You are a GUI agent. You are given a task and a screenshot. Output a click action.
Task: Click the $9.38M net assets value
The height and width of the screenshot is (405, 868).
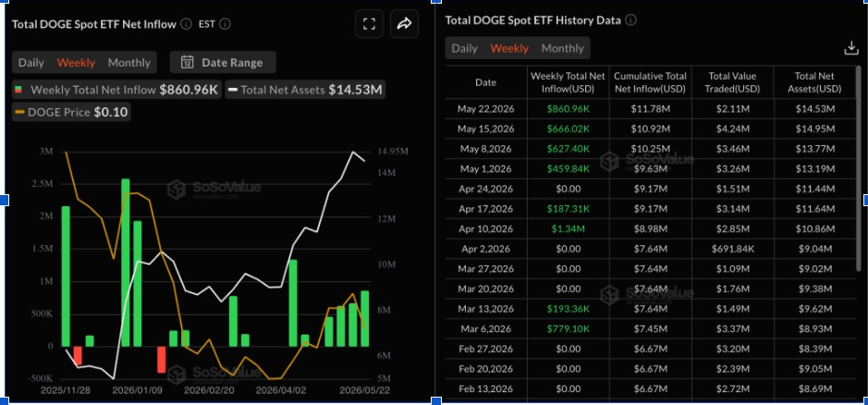click(x=814, y=288)
